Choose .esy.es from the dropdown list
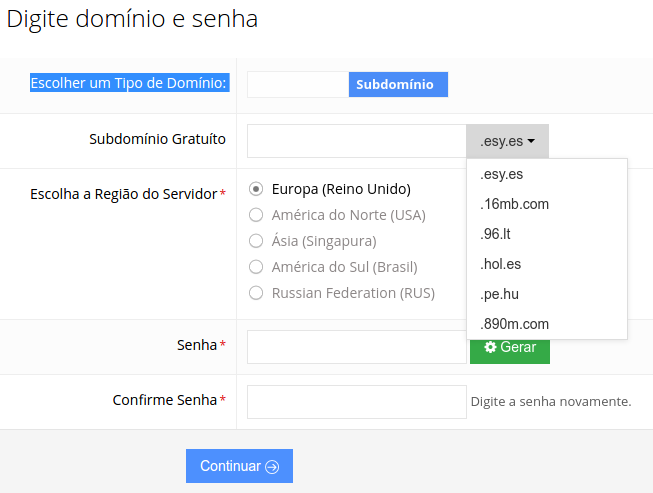The height and width of the screenshot is (493, 653). (x=502, y=174)
